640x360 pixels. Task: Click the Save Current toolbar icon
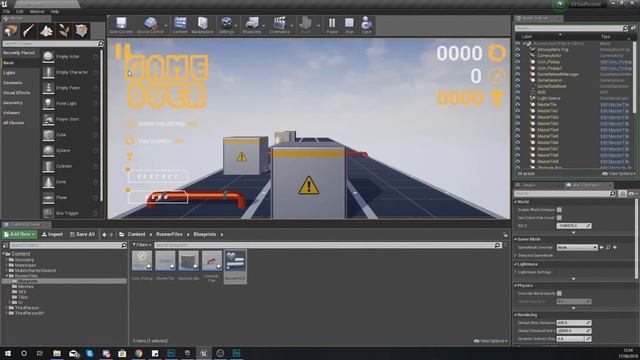click(x=121, y=25)
